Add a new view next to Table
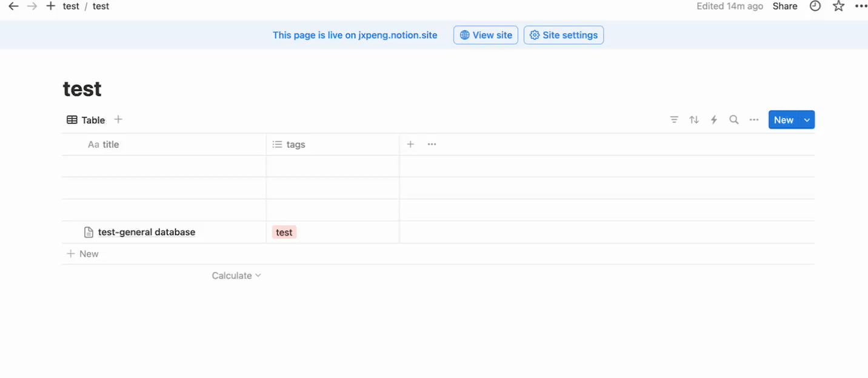 pyautogui.click(x=118, y=119)
